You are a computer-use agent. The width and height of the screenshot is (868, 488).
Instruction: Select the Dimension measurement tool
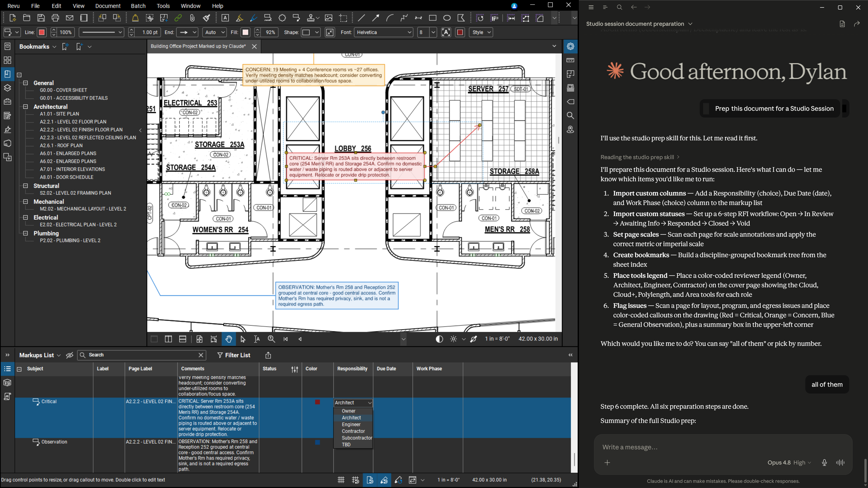[419, 18]
